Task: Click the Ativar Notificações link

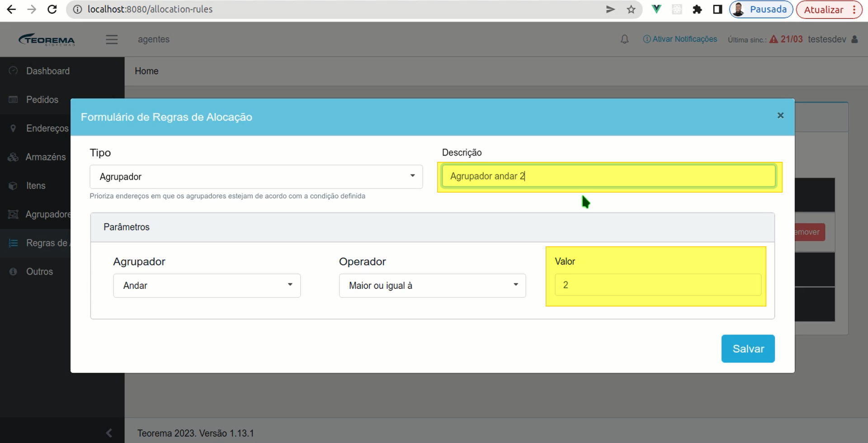Action: 680,39
